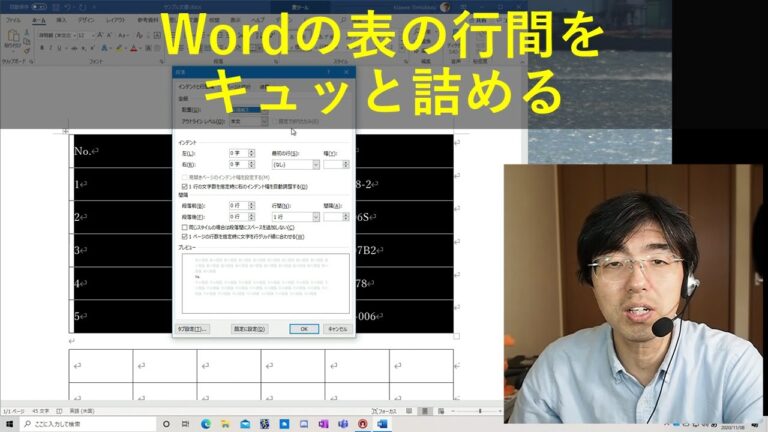768x432 pixels.
Task: Click OK in the paragraph dialog
Action: pyautogui.click(x=304, y=329)
